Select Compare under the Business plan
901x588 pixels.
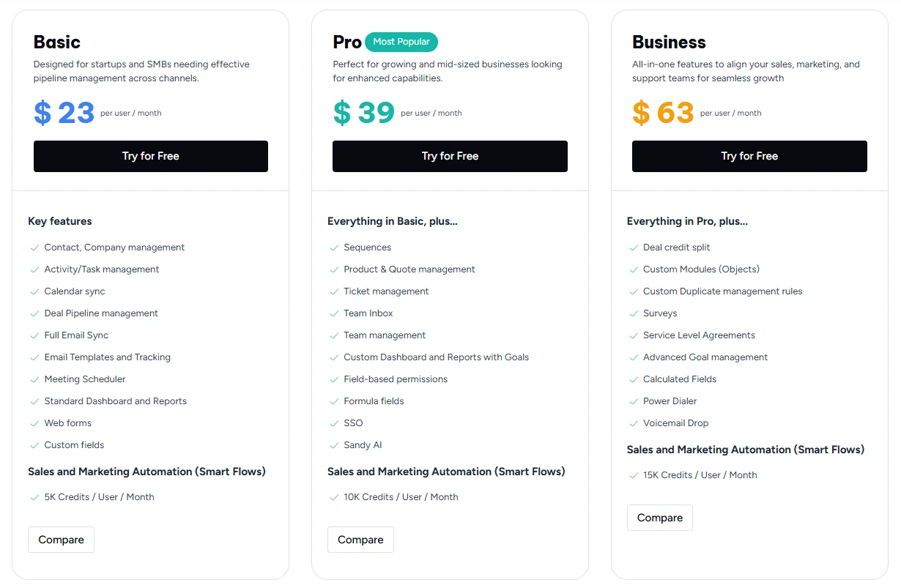point(659,518)
